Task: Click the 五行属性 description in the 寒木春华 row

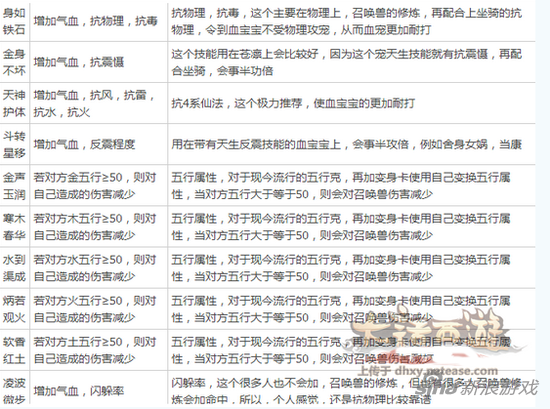Action: pos(351,227)
